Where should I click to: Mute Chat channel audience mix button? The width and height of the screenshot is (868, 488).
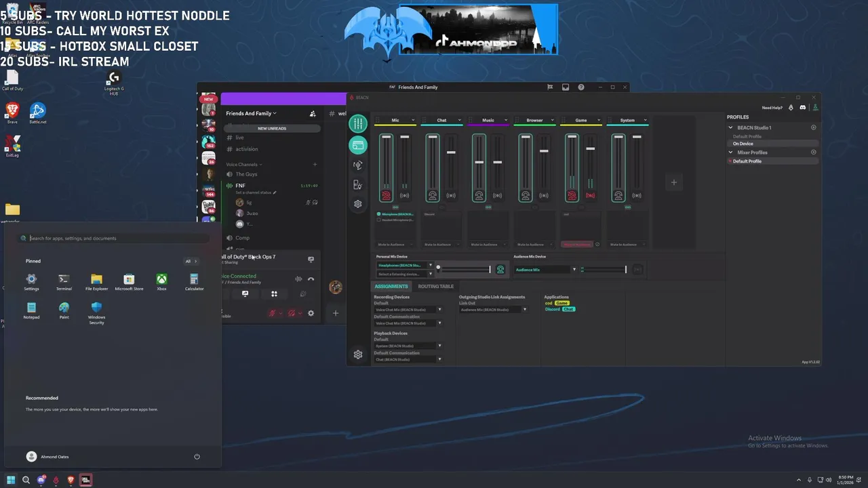tap(451, 195)
